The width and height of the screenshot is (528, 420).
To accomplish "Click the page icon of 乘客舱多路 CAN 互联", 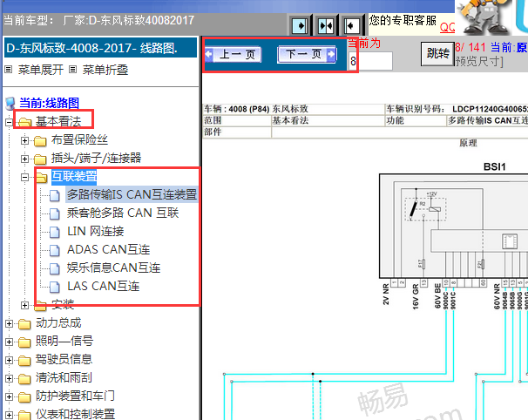I will (x=55, y=213).
